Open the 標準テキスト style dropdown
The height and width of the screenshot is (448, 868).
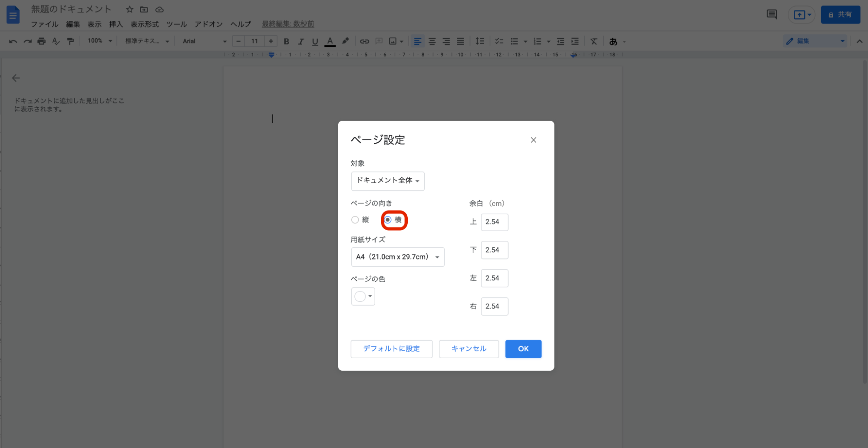pos(147,41)
